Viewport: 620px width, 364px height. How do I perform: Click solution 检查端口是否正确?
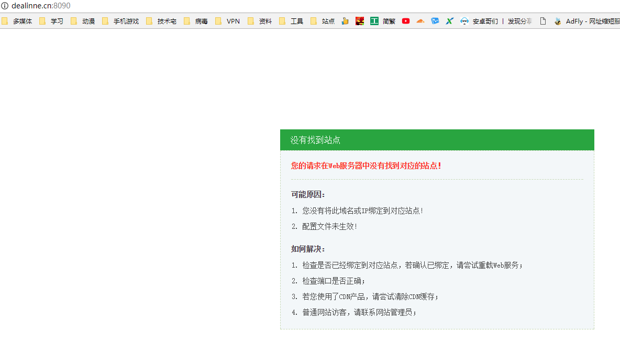point(334,281)
